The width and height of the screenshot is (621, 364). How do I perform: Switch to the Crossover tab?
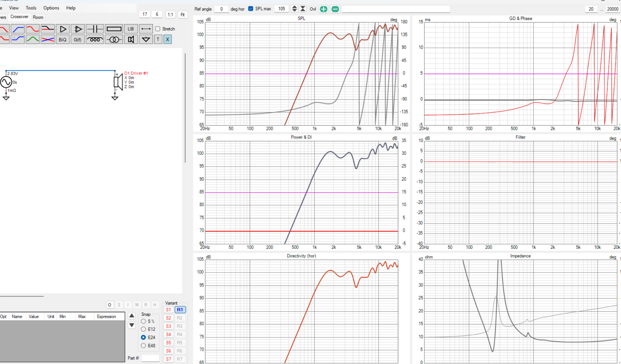pos(19,17)
